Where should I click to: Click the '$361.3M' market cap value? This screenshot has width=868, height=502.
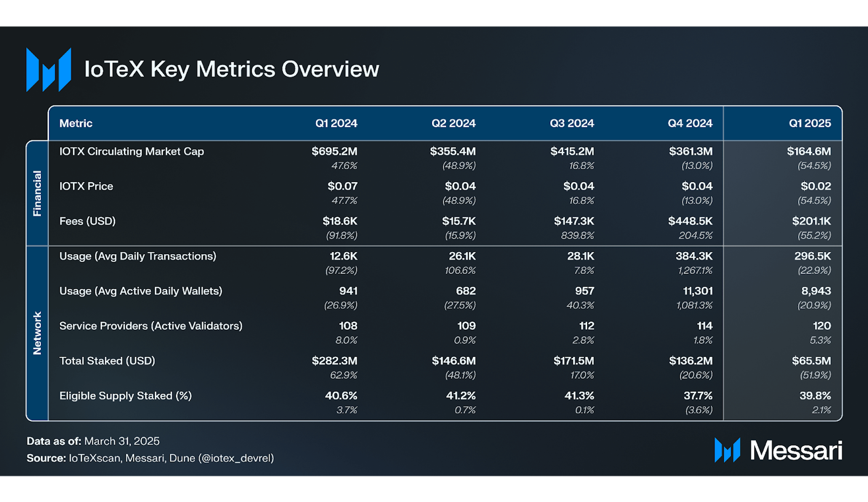[691, 152]
